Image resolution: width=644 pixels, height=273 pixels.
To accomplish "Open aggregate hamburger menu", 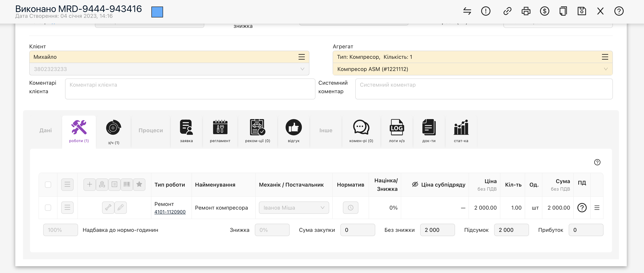I will [605, 57].
